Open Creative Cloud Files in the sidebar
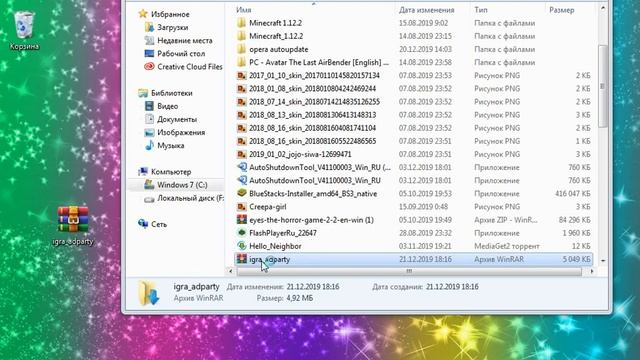Viewport: 640px width, 360px height. pos(190,67)
